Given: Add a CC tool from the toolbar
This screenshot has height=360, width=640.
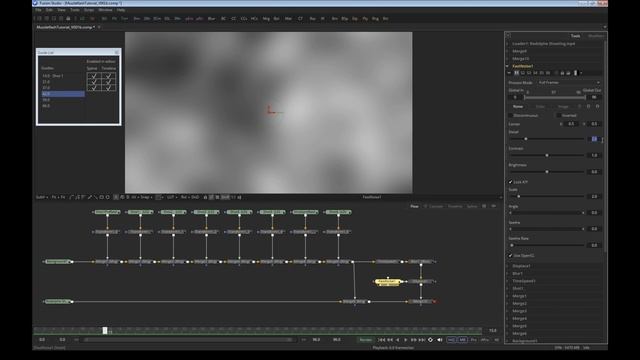Looking at the screenshot, I should pos(233,19).
